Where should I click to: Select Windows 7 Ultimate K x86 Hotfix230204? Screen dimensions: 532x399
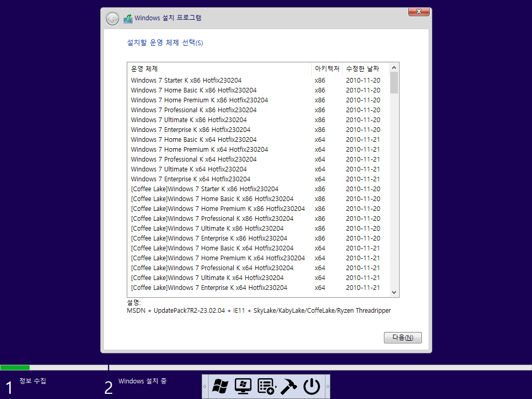[259, 120]
